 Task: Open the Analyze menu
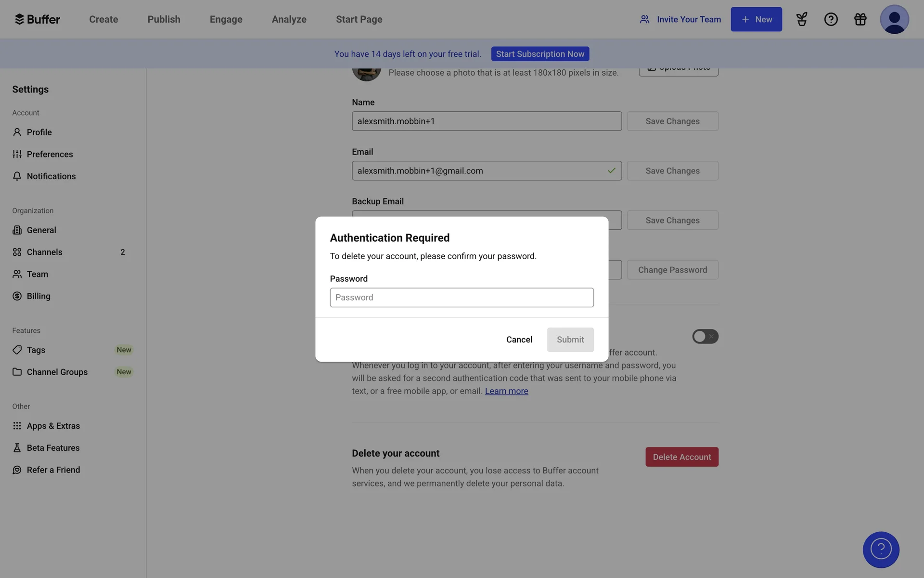[x=289, y=19]
